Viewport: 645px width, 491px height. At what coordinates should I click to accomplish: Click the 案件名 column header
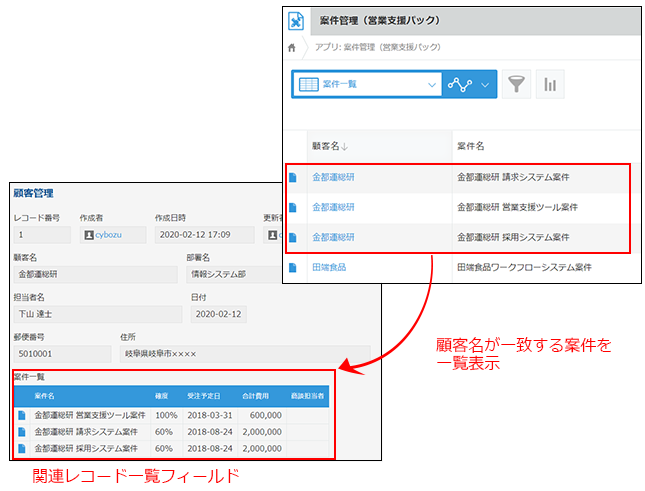[471, 146]
